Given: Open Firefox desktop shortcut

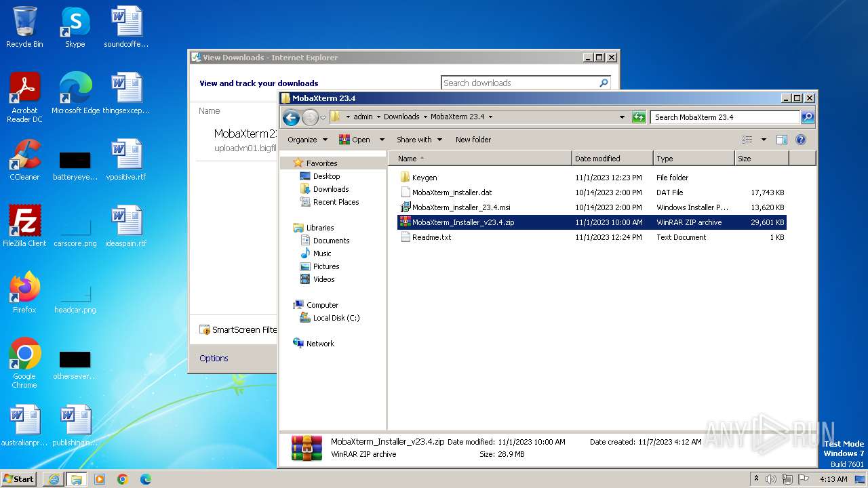Looking at the screenshot, I should (24, 293).
